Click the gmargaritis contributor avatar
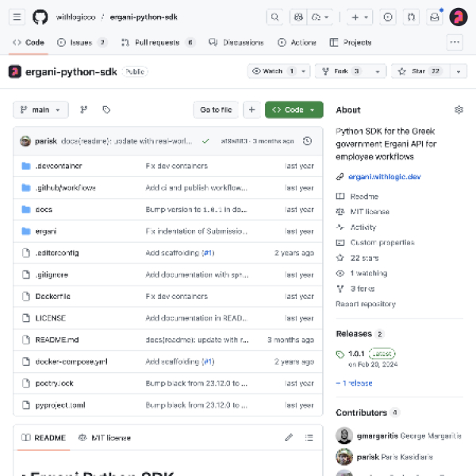 [x=344, y=436]
